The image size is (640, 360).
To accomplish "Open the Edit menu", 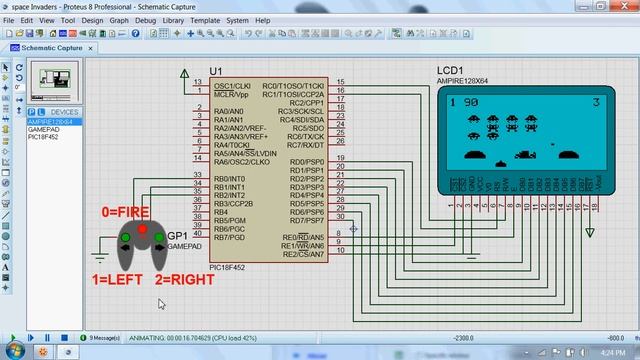I will coord(27,20).
